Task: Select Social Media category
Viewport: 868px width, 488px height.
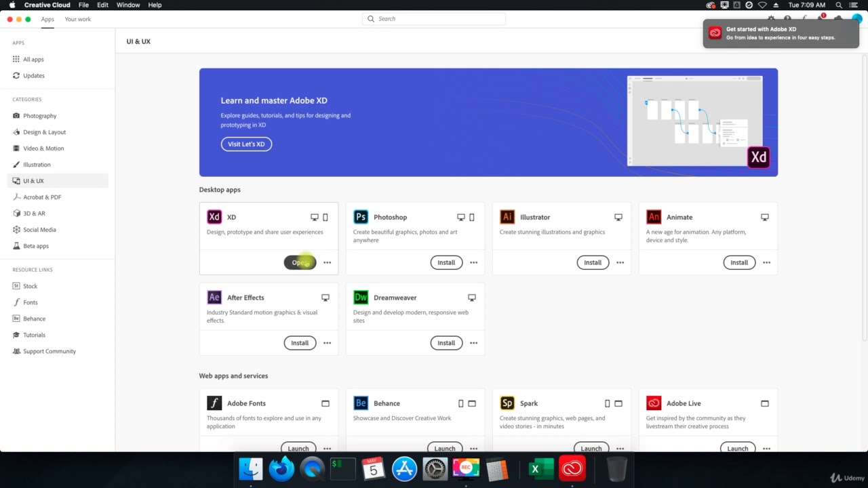Action: pyautogui.click(x=58, y=230)
